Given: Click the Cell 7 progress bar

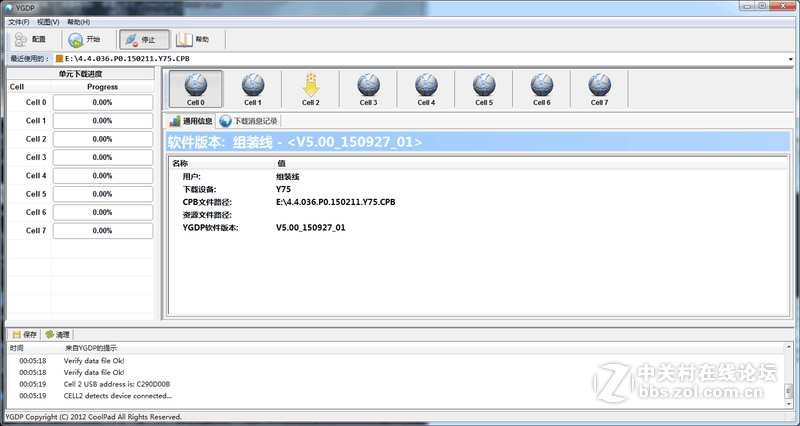Looking at the screenshot, I should [x=103, y=231].
